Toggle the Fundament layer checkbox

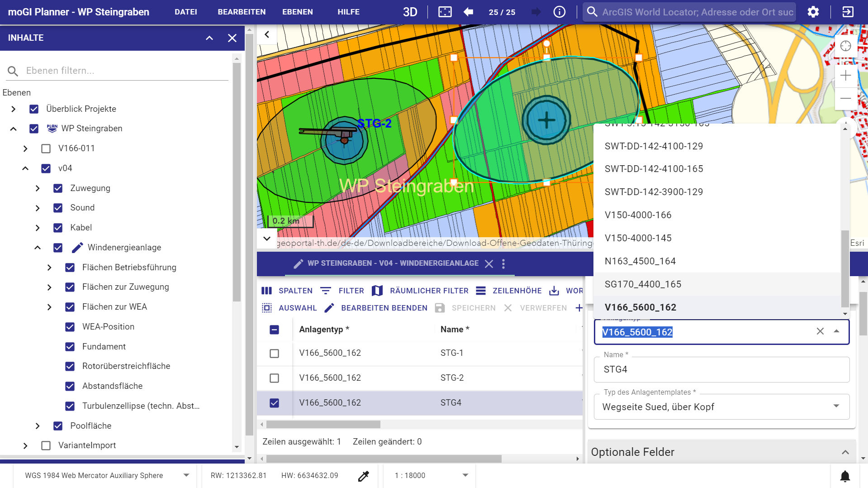70,347
